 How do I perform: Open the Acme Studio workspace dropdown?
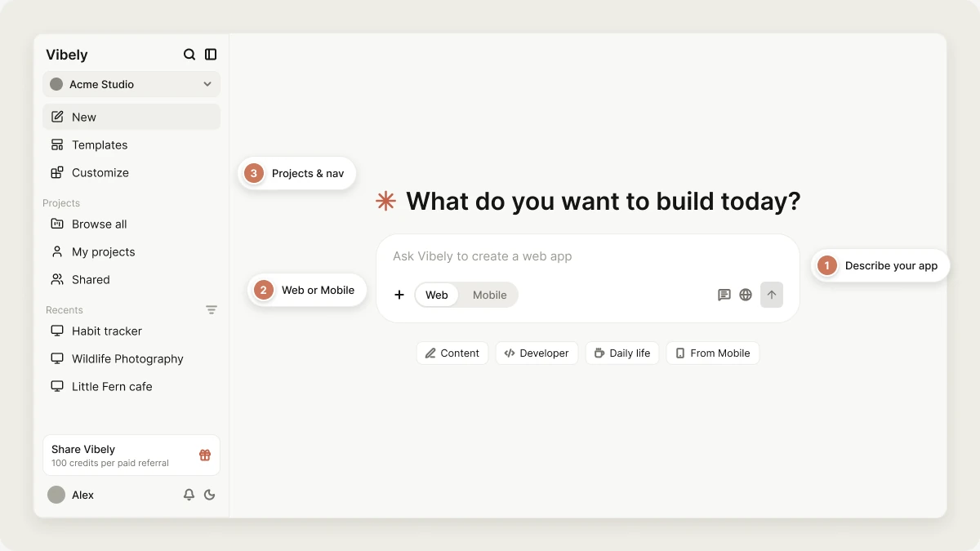[x=131, y=84]
